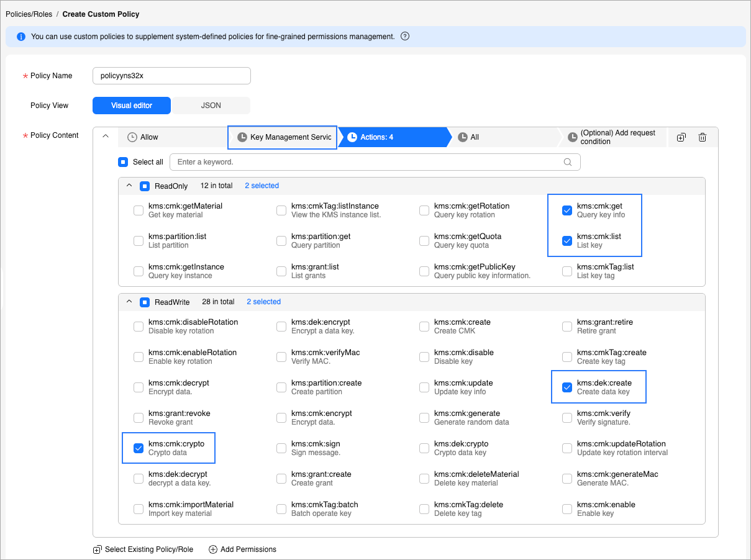Viewport: 751px width, 560px height.
Task: Toggle the Select all checkbox
Action: point(123,162)
